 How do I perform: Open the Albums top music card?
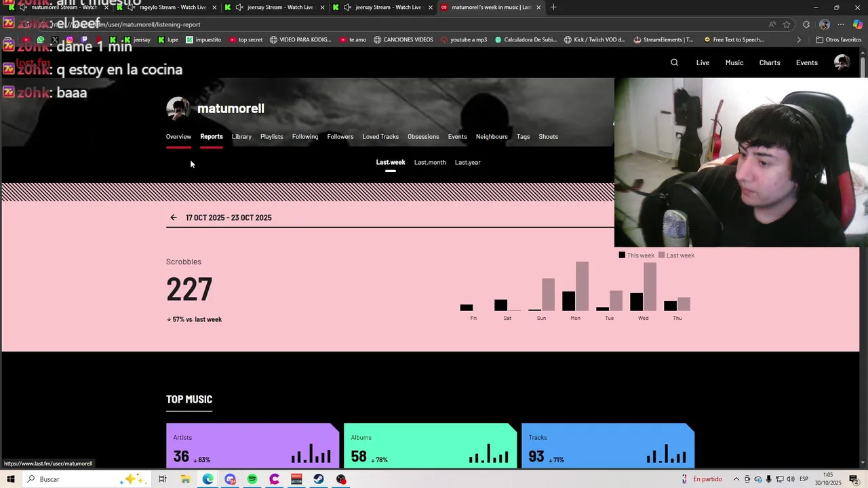(430, 445)
